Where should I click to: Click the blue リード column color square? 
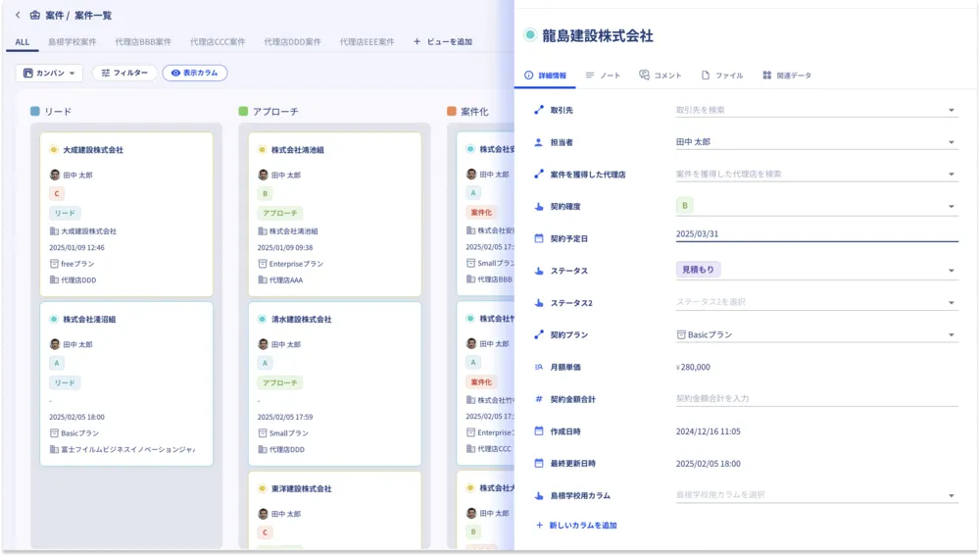(35, 112)
